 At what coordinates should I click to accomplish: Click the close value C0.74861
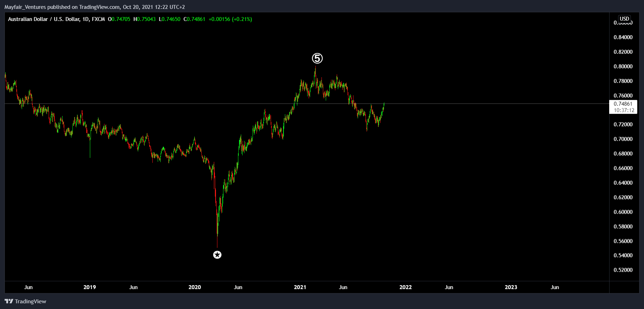coord(194,19)
